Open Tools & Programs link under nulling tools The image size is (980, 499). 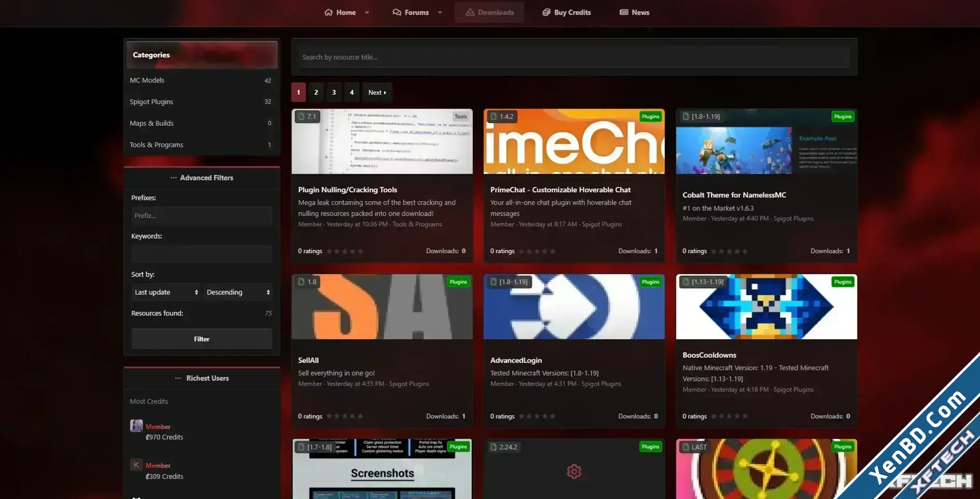click(417, 225)
